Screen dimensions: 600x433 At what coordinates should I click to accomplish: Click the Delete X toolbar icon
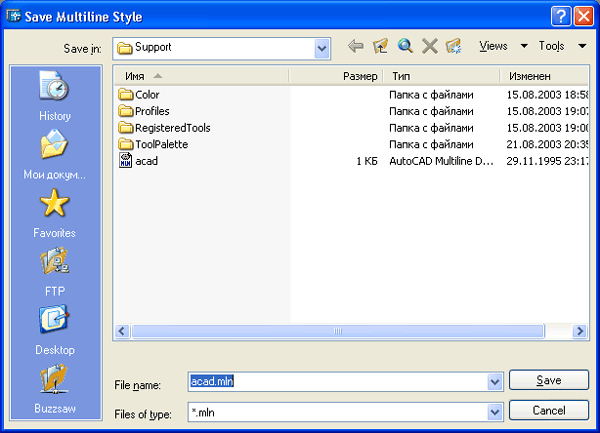429,46
